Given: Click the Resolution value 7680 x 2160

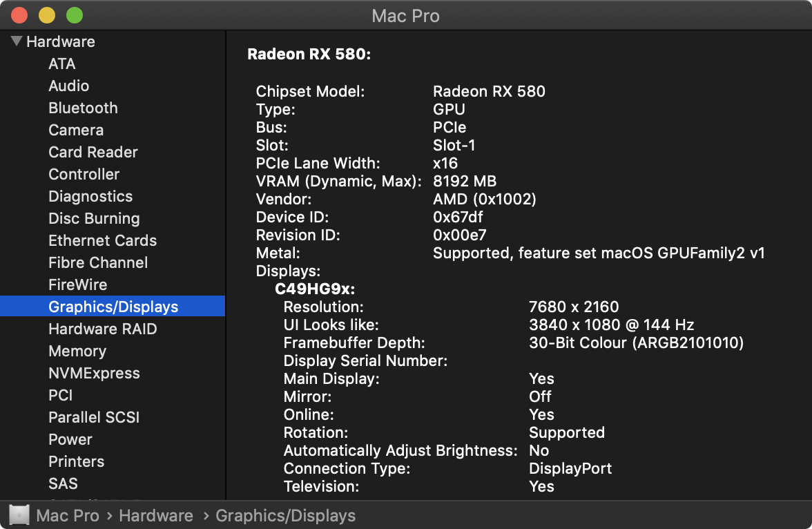Looking at the screenshot, I should (574, 307).
